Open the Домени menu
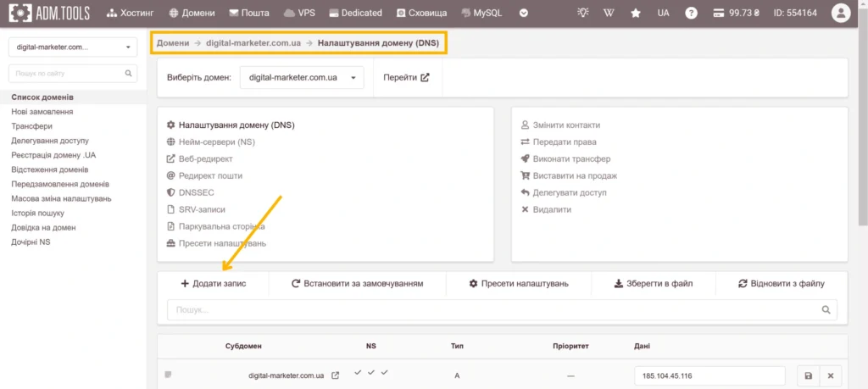 [192, 13]
